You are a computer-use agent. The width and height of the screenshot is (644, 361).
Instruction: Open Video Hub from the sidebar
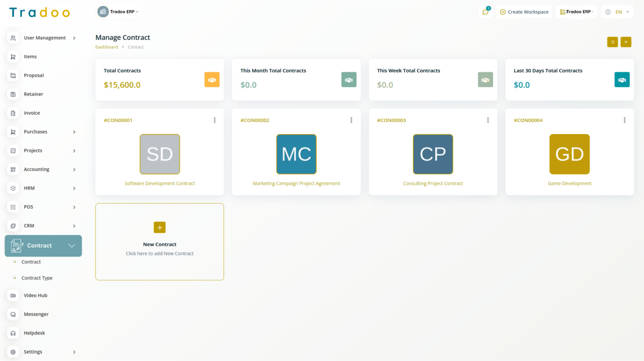[x=35, y=295]
